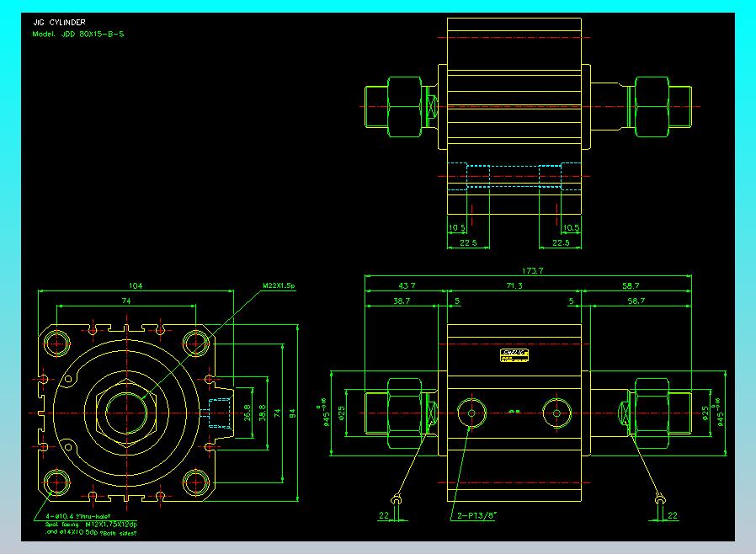Select the '38.7' rod length dimension
This screenshot has width=756, height=554.
402,301
